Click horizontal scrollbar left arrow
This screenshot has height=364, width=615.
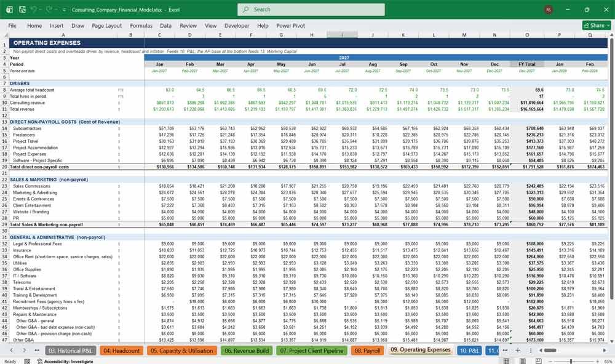[541, 350]
